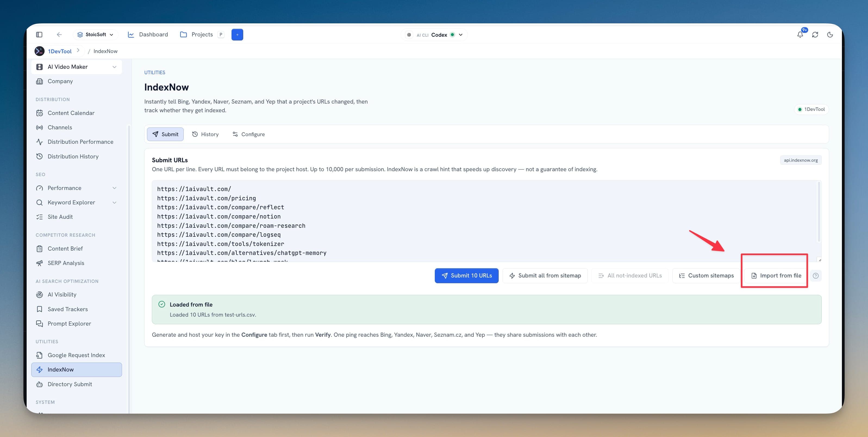Image resolution: width=868 pixels, height=437 pixels.
Task: Toggle dark mode moon icon
Action: click(830, 34)
